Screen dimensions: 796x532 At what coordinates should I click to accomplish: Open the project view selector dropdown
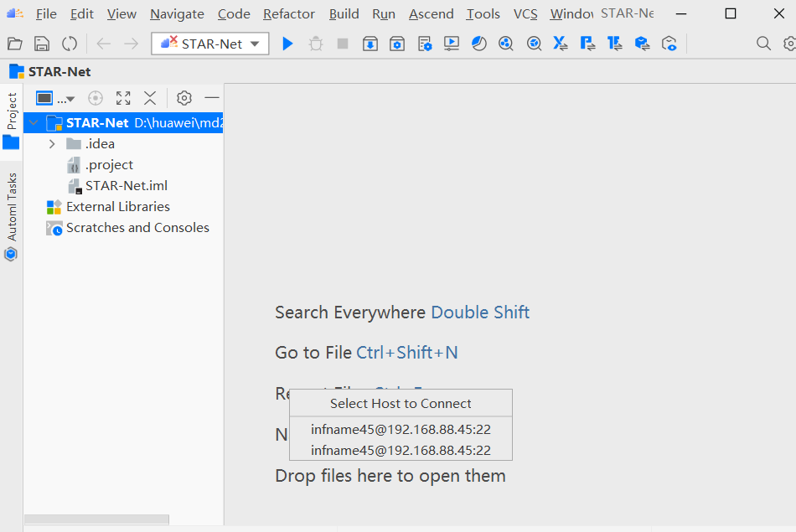tap(54, 98)
